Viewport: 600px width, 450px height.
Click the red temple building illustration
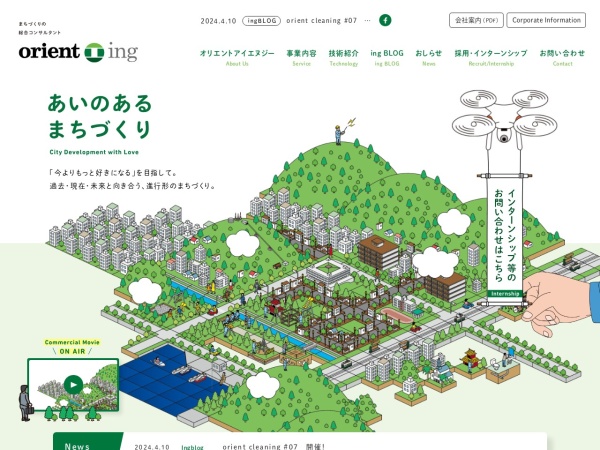pyautogui.click(x=470, y=359)
